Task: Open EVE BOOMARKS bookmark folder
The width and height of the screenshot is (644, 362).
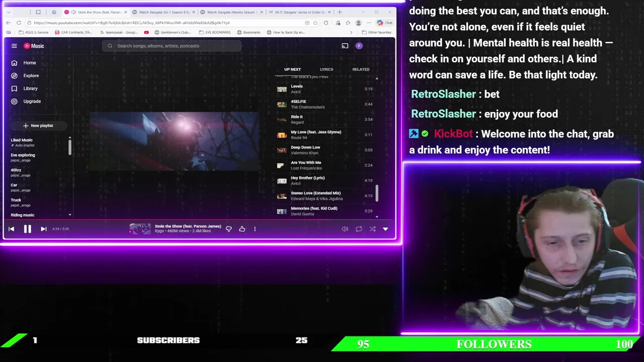Action: (x=214, y=32)
